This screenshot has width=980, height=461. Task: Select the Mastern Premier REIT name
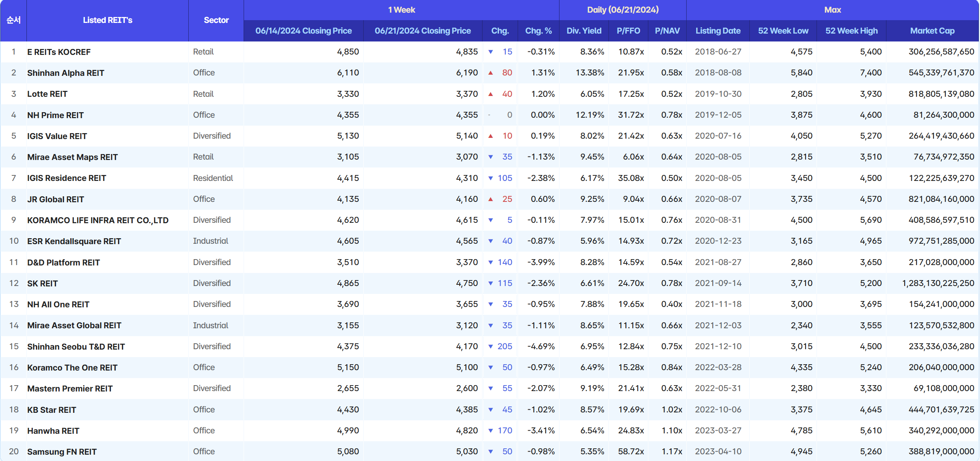pos(70,389)
